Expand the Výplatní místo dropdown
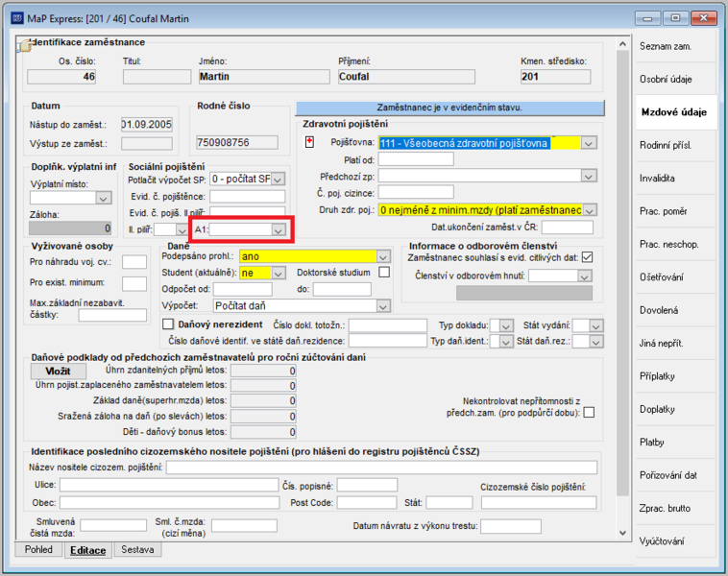Screen dimensions: 728x576 tap(103, 198)
